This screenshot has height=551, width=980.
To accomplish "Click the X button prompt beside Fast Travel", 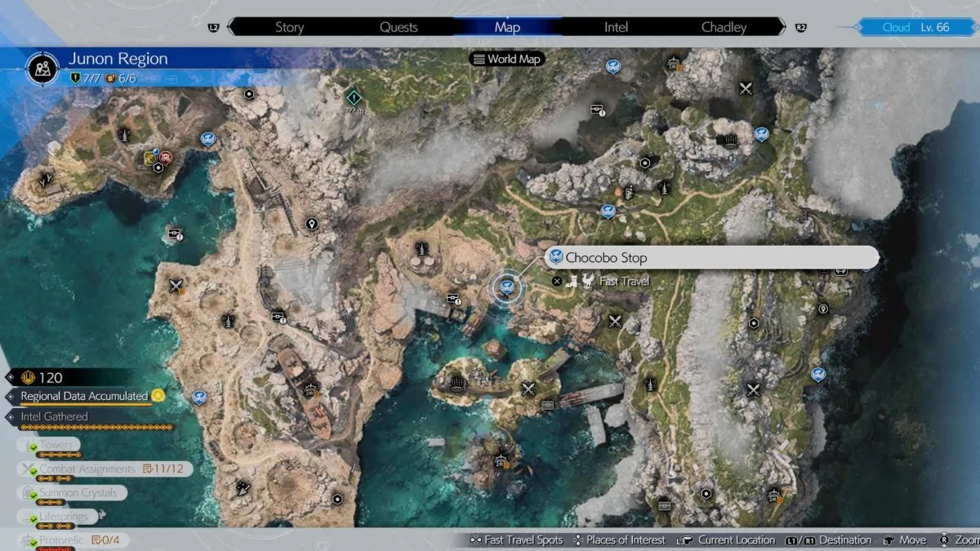I will 557,281.
